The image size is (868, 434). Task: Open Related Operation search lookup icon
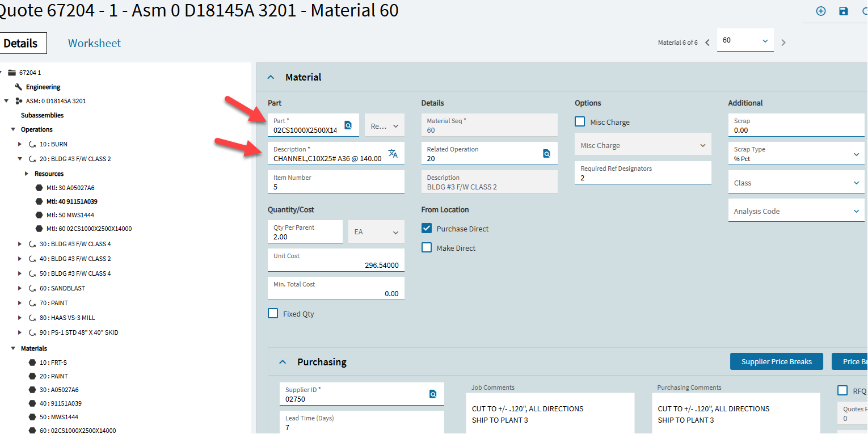546,153
